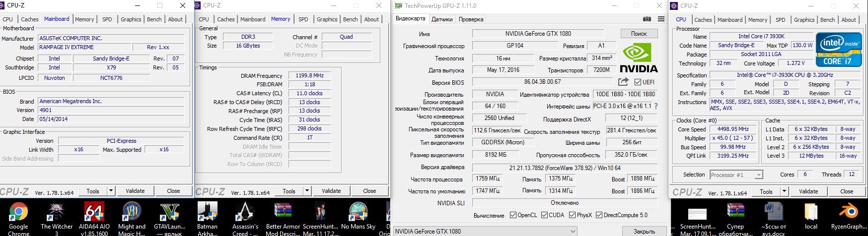Expand the NVIDIA GeForce GTX 1080 dropdown
868x236 pixels.
pos(573,231)
